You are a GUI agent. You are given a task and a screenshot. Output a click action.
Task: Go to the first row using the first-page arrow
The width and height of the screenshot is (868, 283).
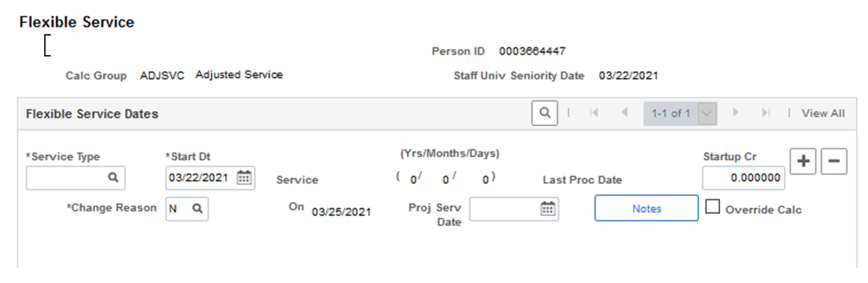[x=594, y=113]
